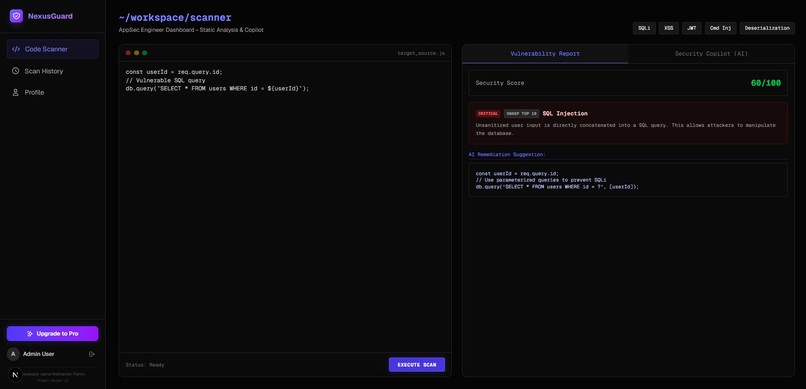The width and height of the screenshot is (806, 389).
Task: Load the XSS sample preset
Action: coord(669,28)
